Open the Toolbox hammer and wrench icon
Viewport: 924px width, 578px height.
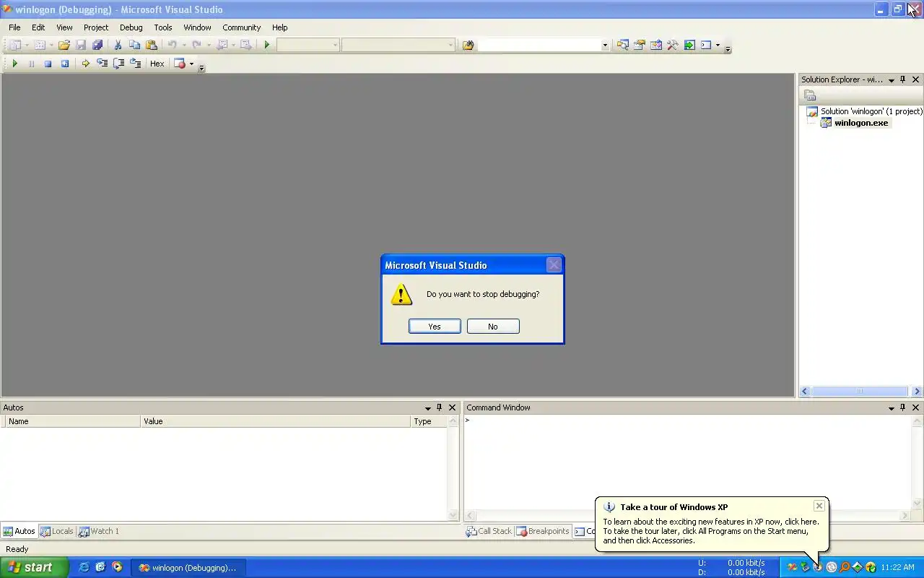point(672,45)
